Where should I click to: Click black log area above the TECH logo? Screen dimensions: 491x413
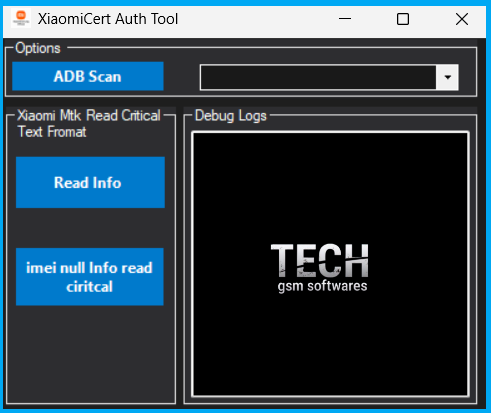pyautogui.click(x=330, y=187)
